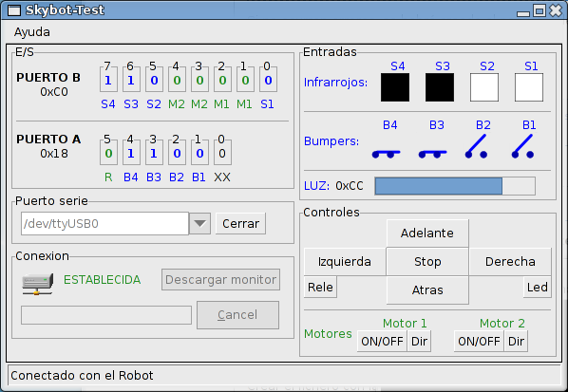Screen dimensions: 568x392
Task: Click the S2 infrared sensor indicator
Action: [484, 87]
